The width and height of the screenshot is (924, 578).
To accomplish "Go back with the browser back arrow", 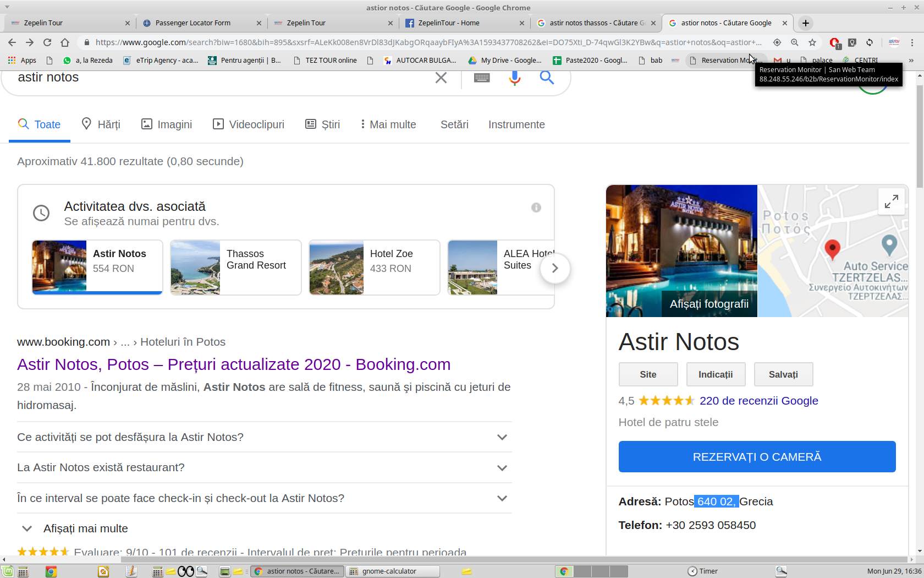I will (x=12, y=42).
